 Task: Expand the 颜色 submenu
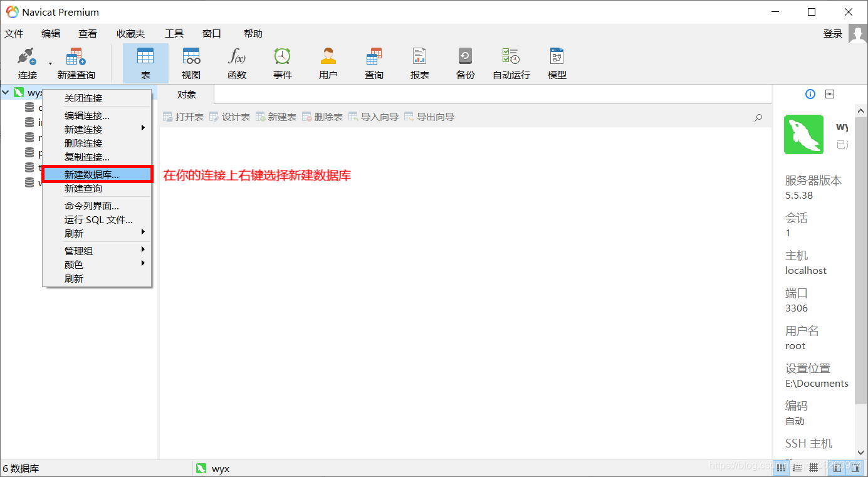(143, 263)
